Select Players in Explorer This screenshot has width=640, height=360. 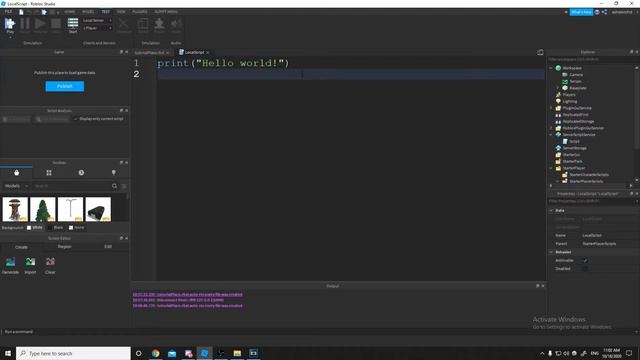[x=569, y=95]
